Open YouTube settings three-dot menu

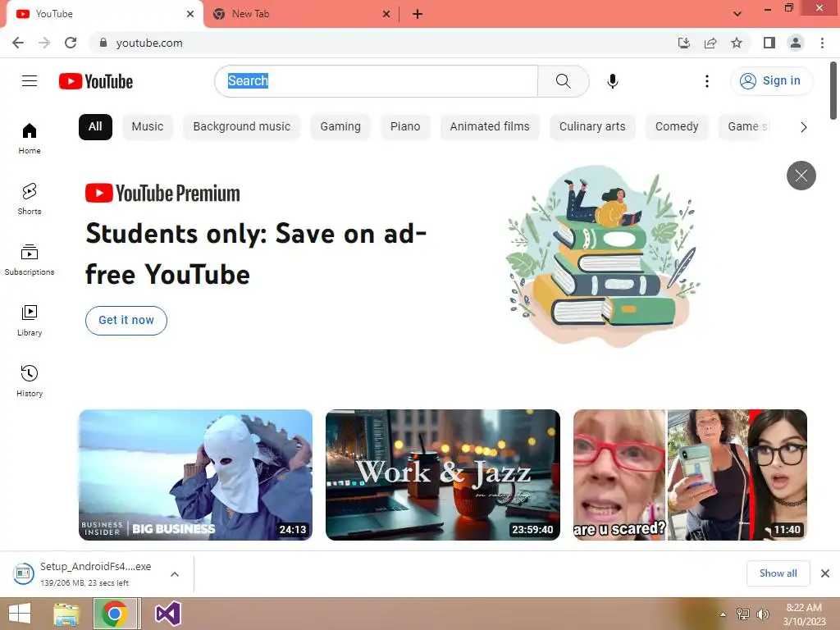coord(706,81)
